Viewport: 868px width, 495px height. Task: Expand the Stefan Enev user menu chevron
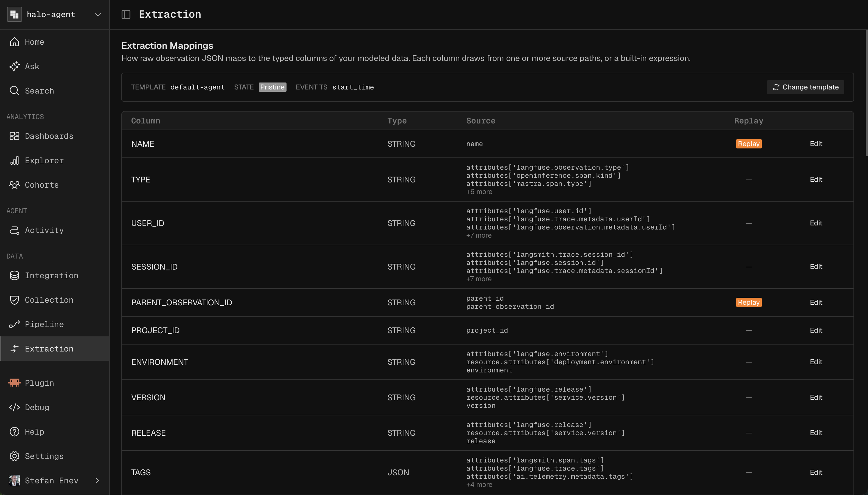click(x=97, y=480)
